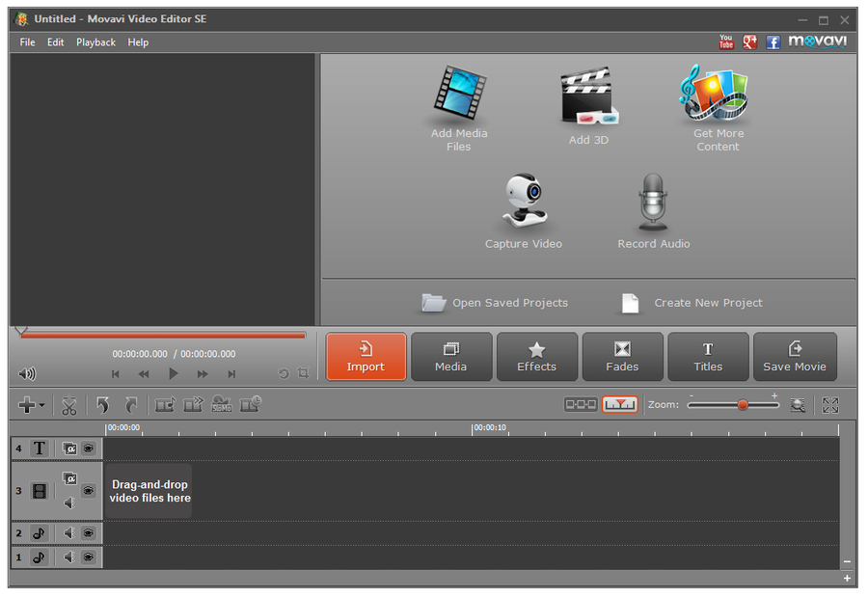Select the title track 4 T icon
868x598 pixels.
[x=39, y=448]
